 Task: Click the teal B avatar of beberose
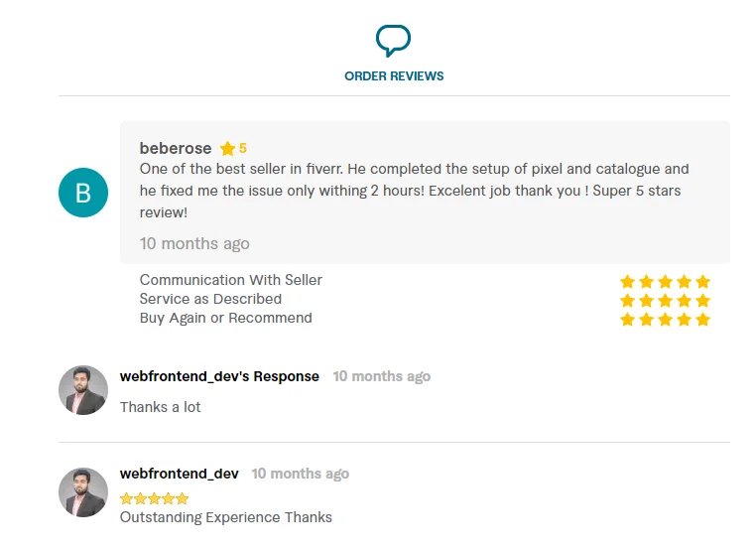click(x=83, y=193)
